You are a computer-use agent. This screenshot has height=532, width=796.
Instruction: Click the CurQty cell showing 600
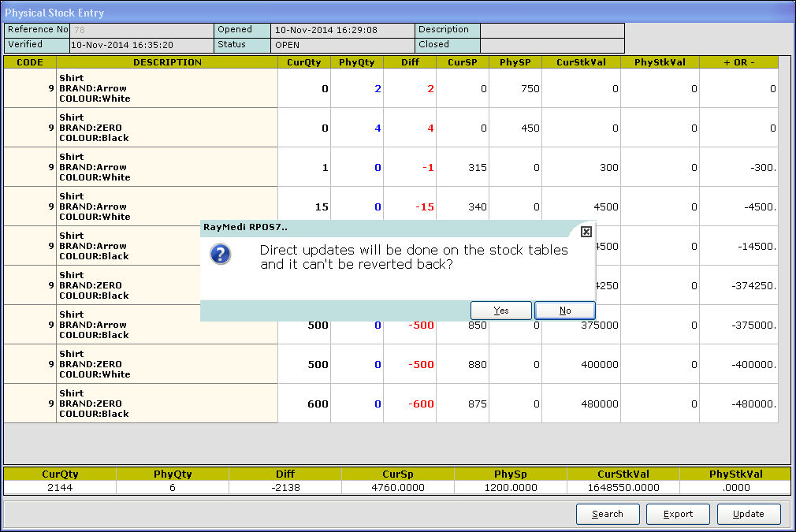click(x=304, y=404)
